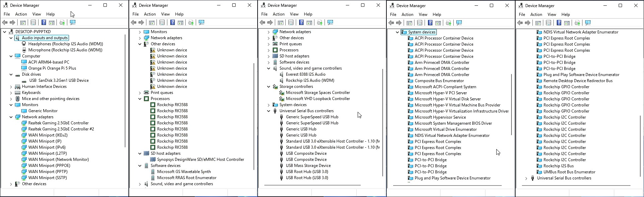Click Scan for hardware changes in DESKTOP-PVPPTKD window toolbar
The width and height of the screenshot is (644, 197).
coord(73,23)
